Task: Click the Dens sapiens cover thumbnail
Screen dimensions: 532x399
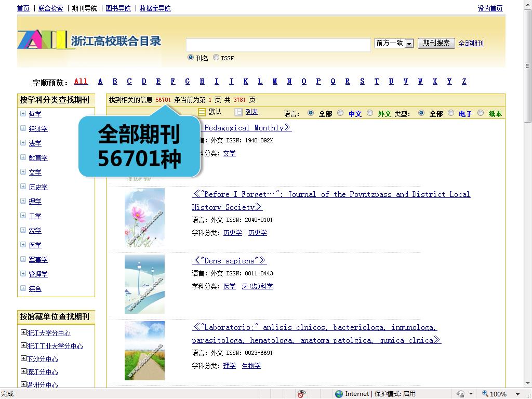Action: [x=144, y=284]
